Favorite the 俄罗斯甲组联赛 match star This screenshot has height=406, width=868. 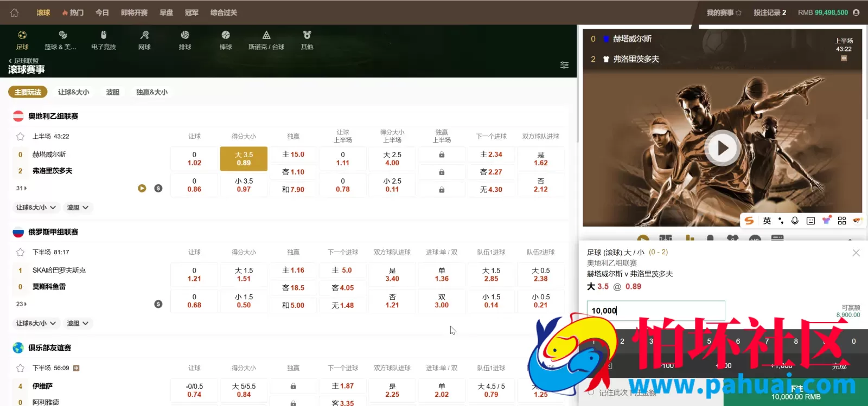[x=20, y=252]
